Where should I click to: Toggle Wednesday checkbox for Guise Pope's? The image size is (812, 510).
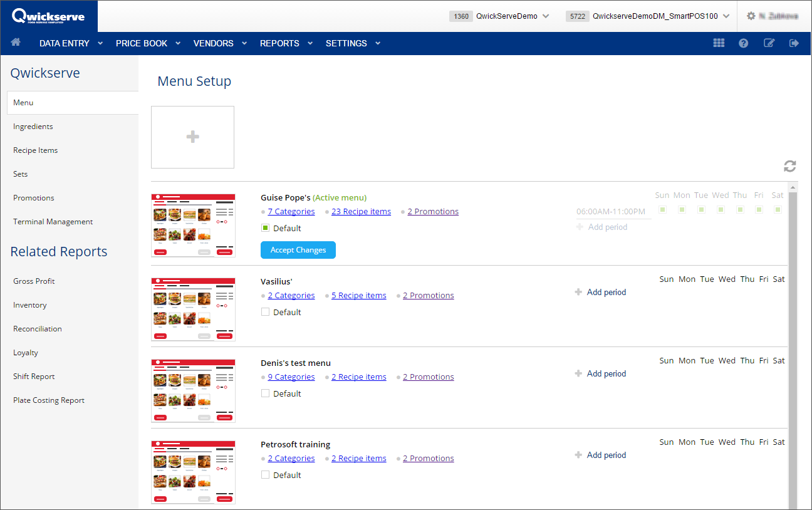pyautogui.click(x=721, y=209)
